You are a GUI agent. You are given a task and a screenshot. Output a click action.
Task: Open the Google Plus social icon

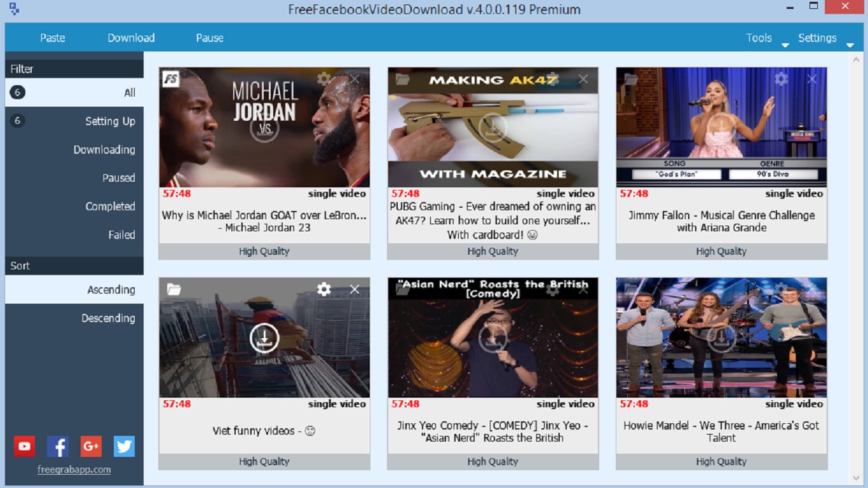tap(91, 446)
